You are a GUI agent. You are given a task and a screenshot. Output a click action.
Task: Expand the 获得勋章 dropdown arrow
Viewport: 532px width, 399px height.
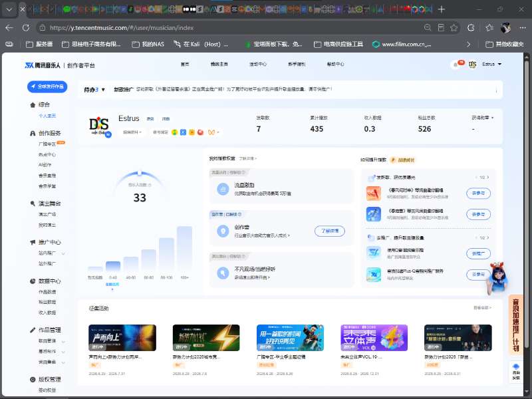(x=492, y=118)
